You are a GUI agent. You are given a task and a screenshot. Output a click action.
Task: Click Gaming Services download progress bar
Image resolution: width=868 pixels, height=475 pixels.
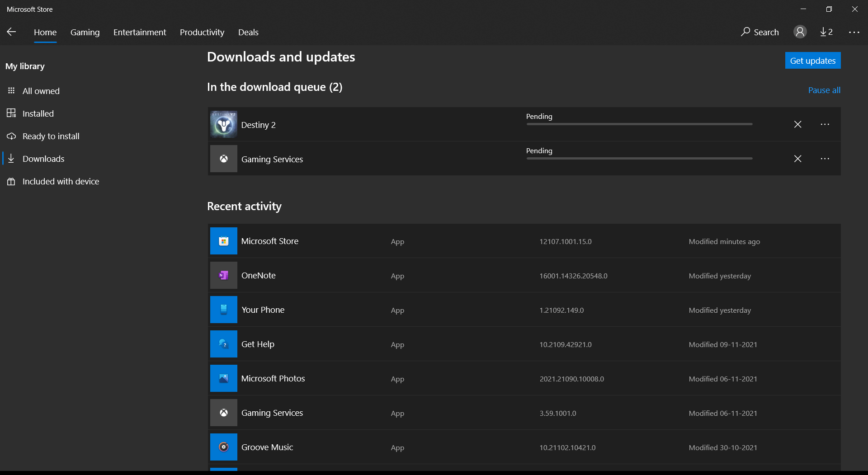pos(639,158)
